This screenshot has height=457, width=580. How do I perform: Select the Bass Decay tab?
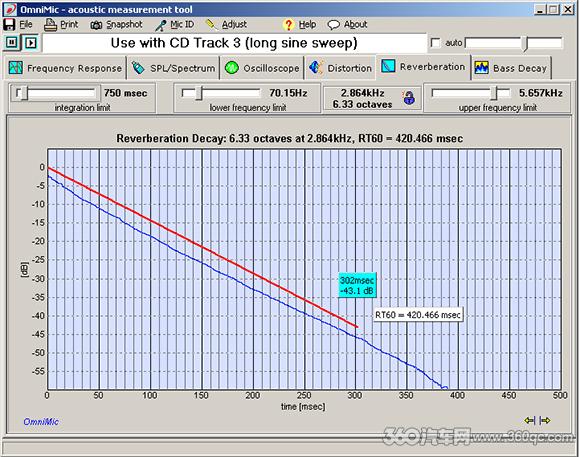pyautogui.click(x=511, y=68)
